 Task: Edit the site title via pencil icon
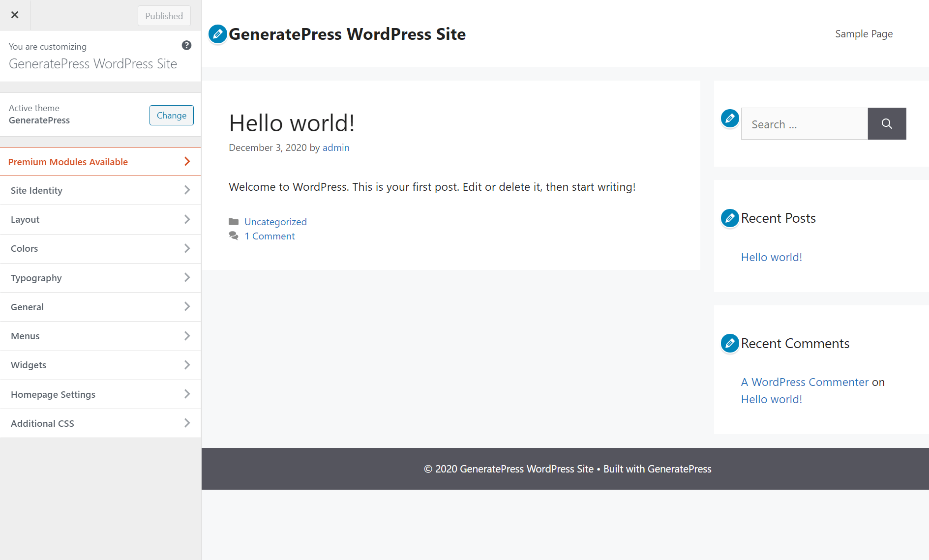tap(217, 34)
